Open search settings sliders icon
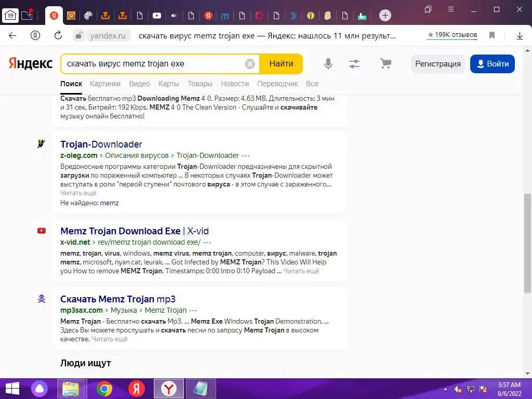 coord(354,64)
